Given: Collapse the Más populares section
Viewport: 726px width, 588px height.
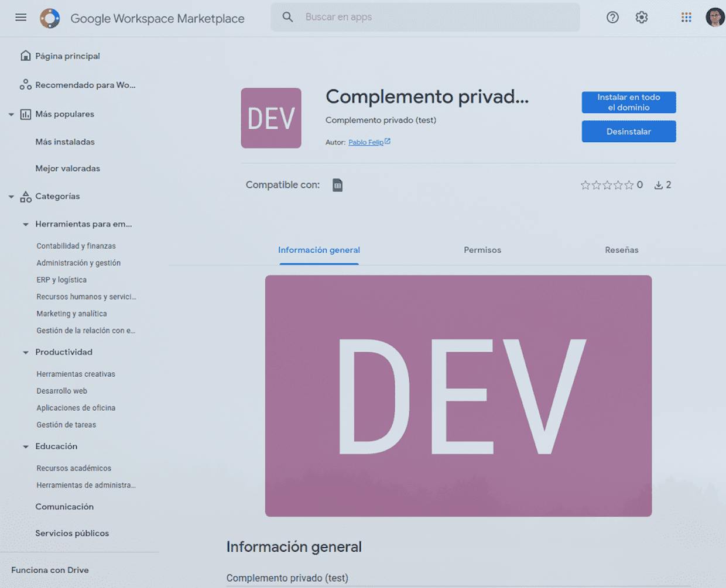Looking at the screenshot, I should [x=11, y=115].
